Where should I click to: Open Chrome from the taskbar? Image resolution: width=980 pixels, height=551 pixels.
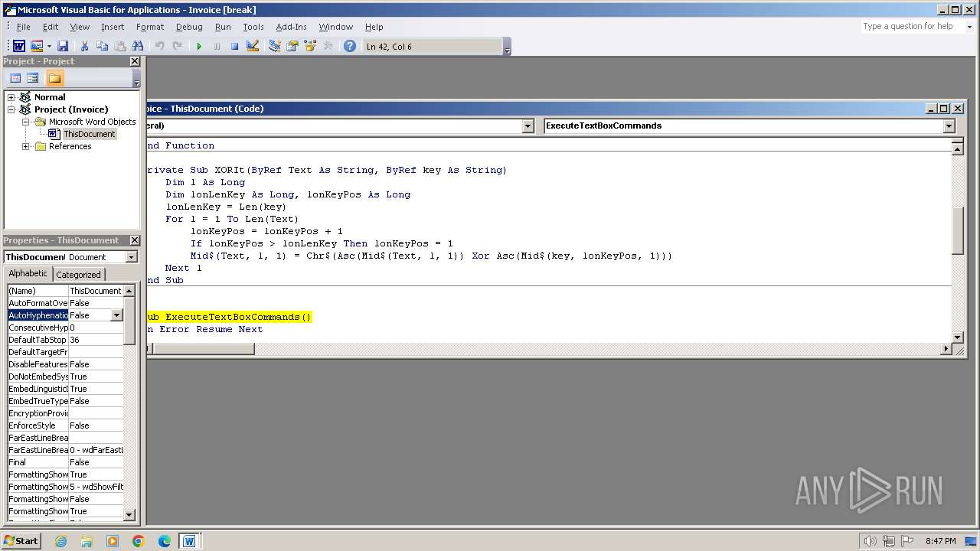point(138,541)
